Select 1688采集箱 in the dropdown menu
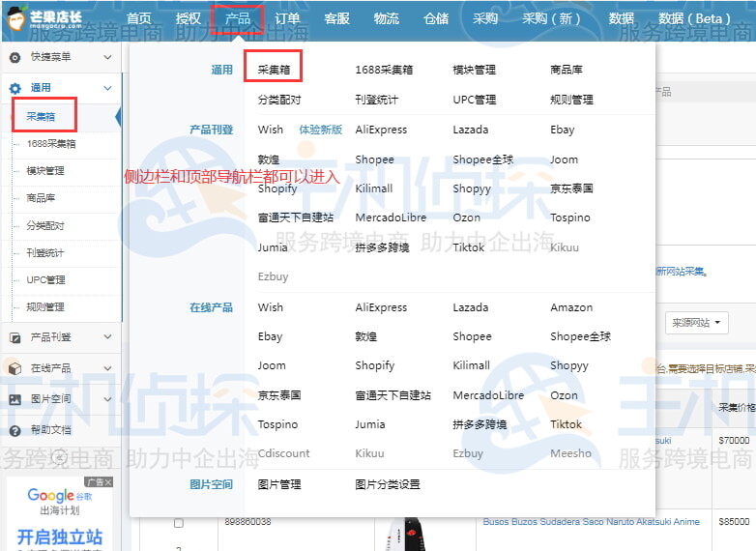Viewport: 756px width, 551px height. (384, 70)
